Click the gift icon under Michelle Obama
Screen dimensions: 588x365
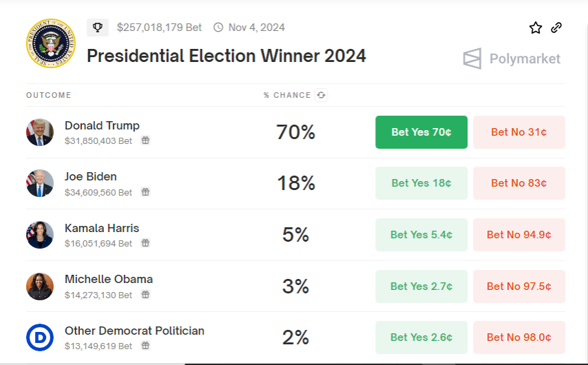click(145, 295)
